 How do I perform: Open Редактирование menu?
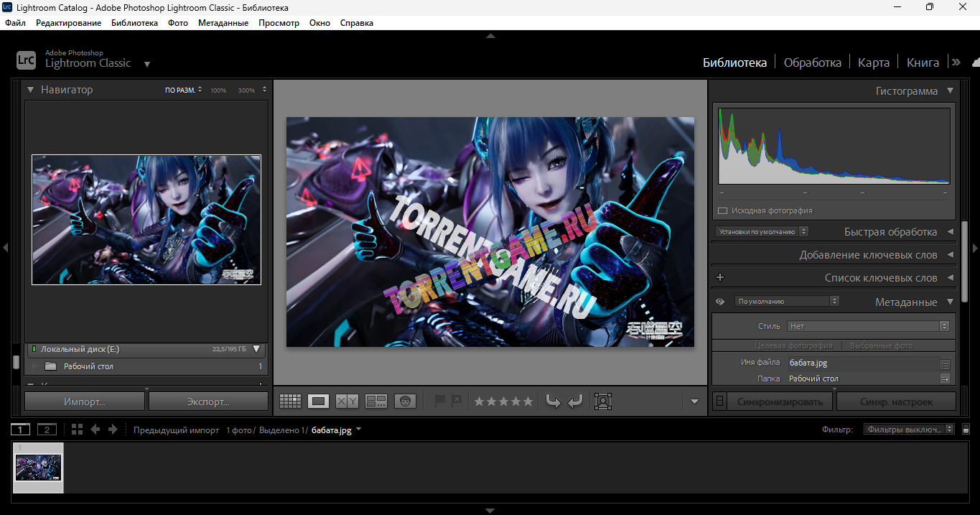(x=69, y=23)
